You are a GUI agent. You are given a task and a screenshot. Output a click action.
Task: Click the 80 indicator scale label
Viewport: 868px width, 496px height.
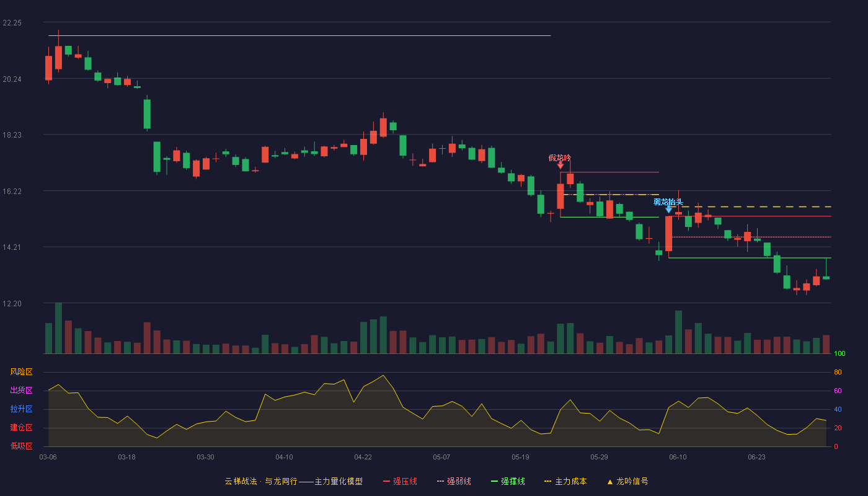(x=838, y=372)
